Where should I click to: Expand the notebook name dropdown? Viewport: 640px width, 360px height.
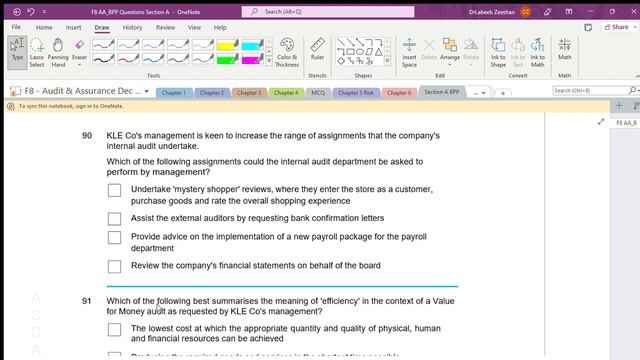[x=147, y=91]
